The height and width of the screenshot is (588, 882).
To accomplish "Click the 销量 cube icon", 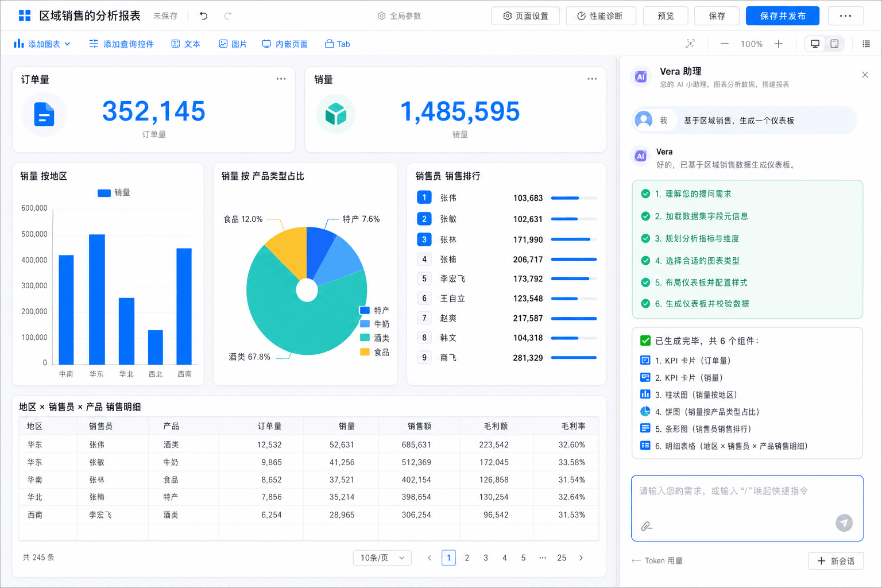I will [x=335, y=114].
